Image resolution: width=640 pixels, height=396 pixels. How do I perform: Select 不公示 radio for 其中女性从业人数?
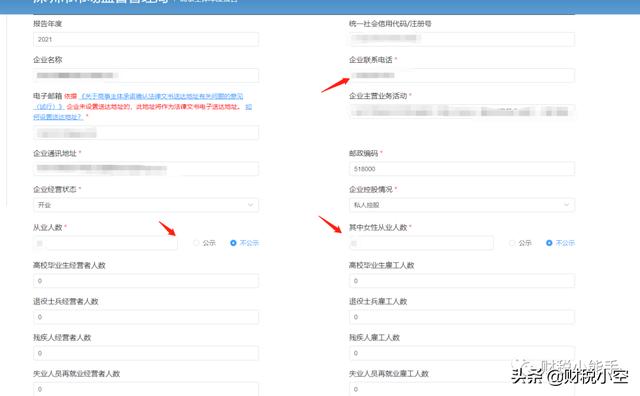click(x=549, y=243)
